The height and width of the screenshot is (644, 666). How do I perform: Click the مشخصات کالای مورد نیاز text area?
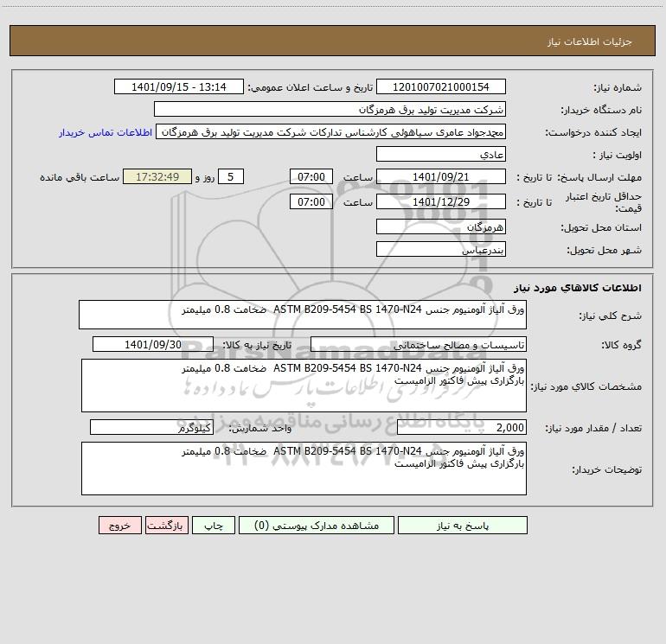(x=304, y=386)
